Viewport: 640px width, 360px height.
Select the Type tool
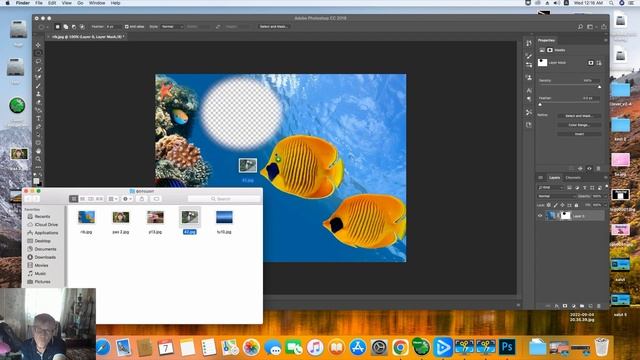pyautogui.click(x=38, y=118)
